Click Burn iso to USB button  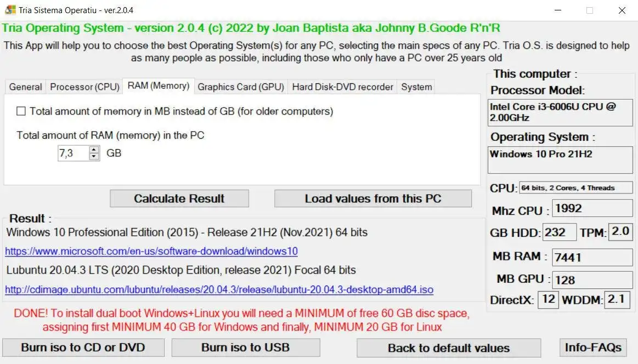[x=246, y=348]
